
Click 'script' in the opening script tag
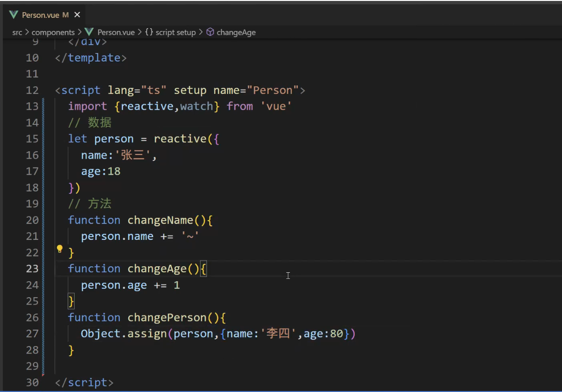pyautogui.click(x=81, y=90)
